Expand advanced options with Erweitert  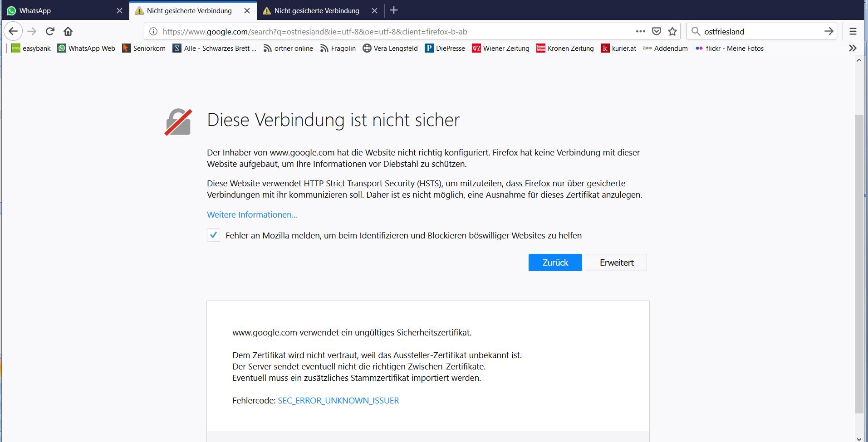(616, 262)
